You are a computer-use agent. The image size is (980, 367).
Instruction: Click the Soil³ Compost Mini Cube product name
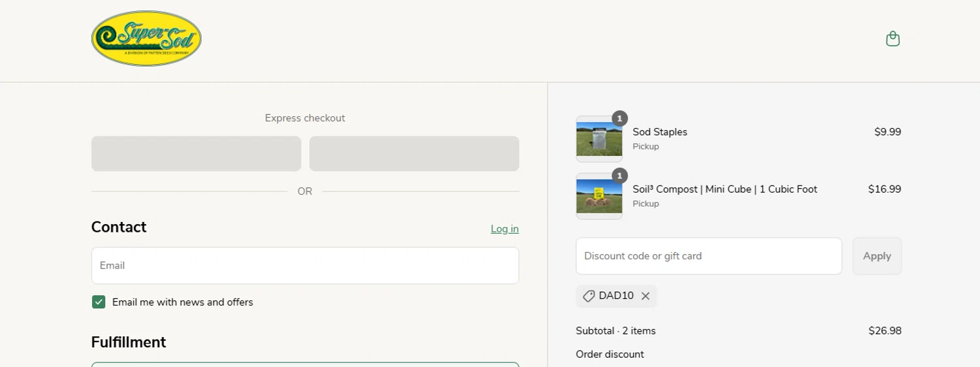pos(725,189)
